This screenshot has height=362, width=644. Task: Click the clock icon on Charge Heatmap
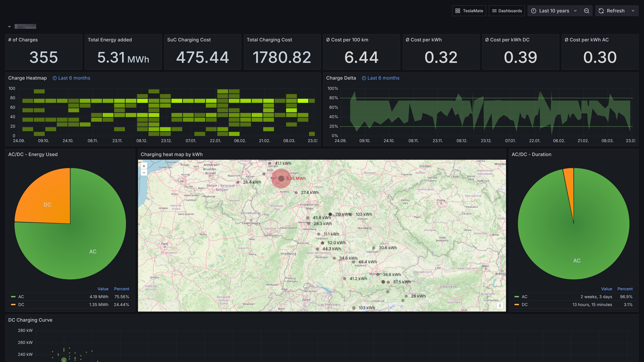point(55,78)
